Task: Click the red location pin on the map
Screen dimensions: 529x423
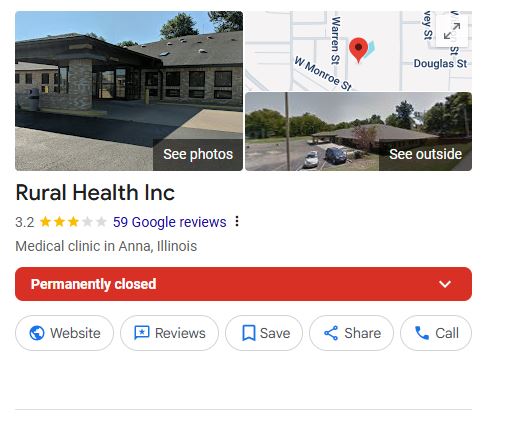Action: [x=358, y=50]
